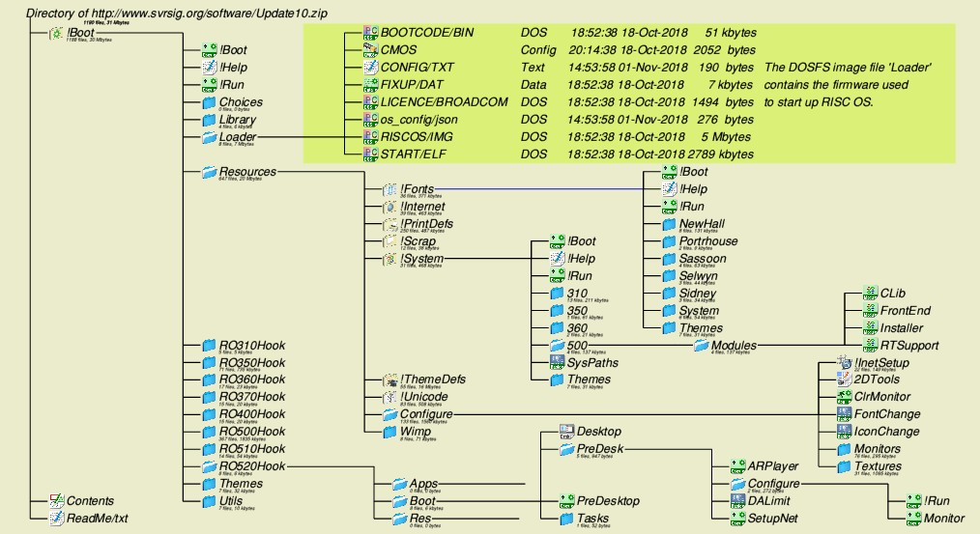Open the Contents file
Screen dimensions: 980x534
[57, 501]
